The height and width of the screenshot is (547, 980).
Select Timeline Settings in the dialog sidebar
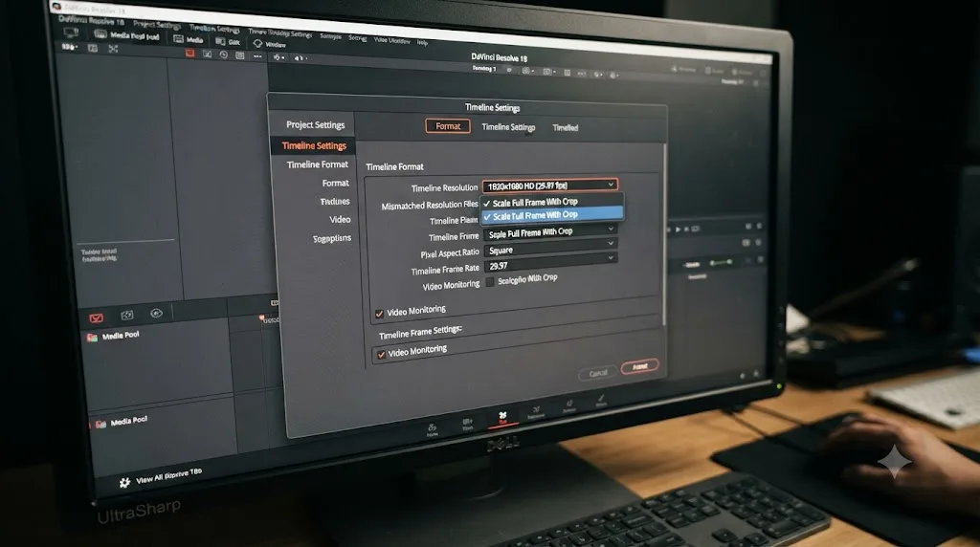pyautogui.click(x=314, y=145)
